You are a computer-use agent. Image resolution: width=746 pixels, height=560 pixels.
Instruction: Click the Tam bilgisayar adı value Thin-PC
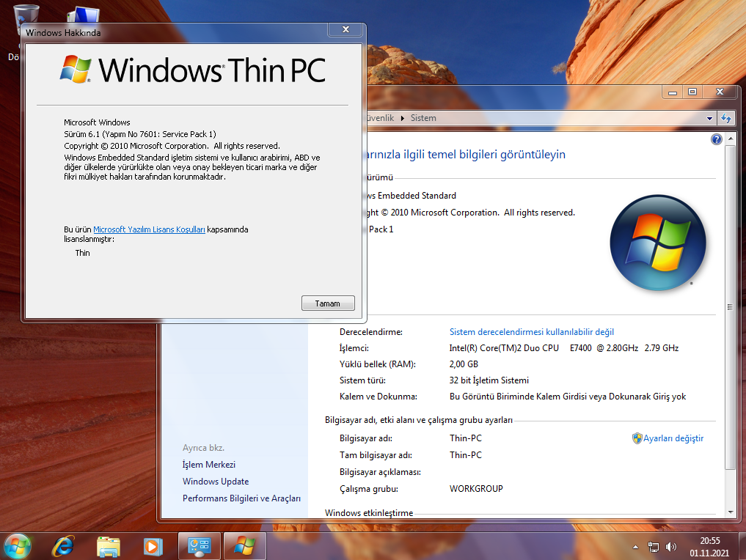466,455
